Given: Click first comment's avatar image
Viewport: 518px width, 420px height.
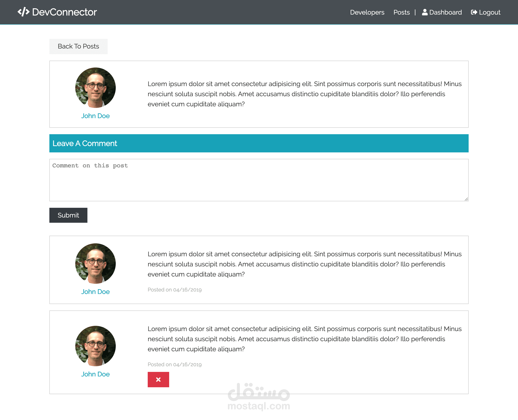Looking at the screenshot, I should [x=96, y=264].
